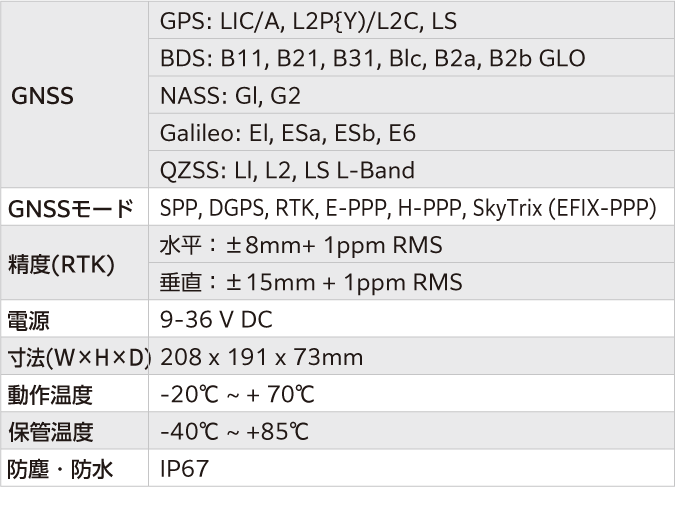Click the 垂直 ±15mm accuracy row
675x508 pixels.
[x=311, y=283]
